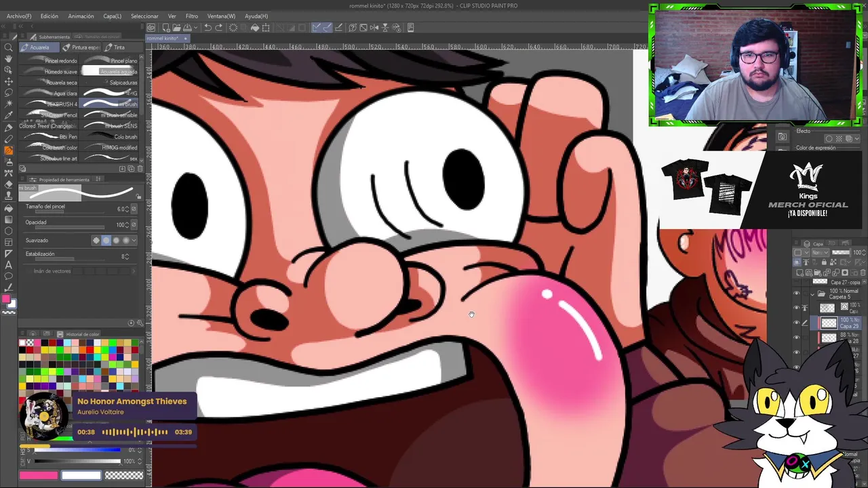868x488 pixels.
Task: Click the pink main color swatch
Action: coord(39,476)
